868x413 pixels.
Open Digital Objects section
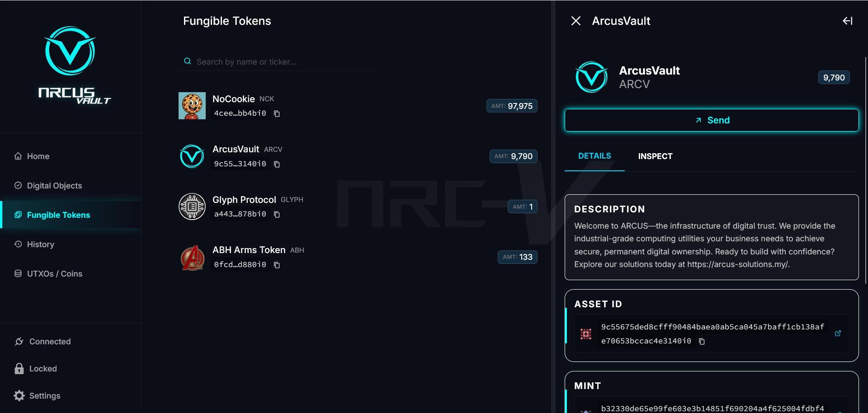pyautogui.click(x=54, y=186)
